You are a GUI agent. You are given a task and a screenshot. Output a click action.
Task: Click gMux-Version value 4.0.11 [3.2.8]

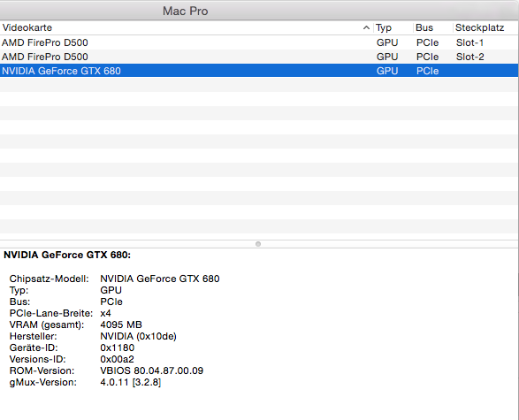[130, 382]
